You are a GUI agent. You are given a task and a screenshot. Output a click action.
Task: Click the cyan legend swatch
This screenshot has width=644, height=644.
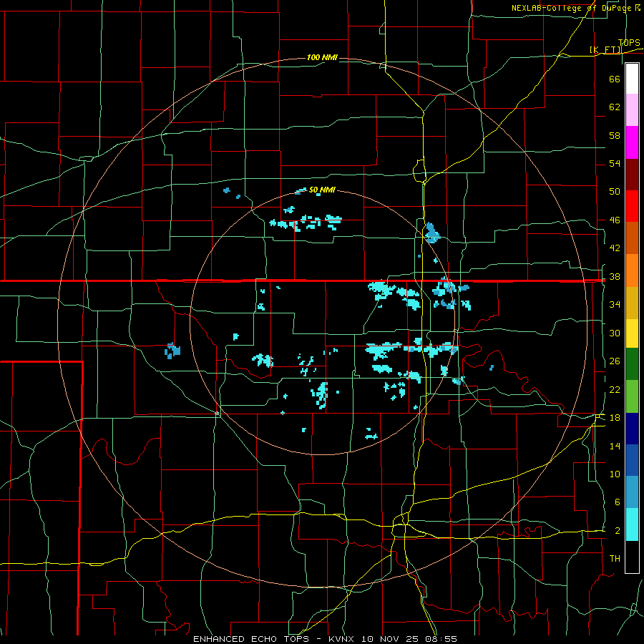(632, 525)
